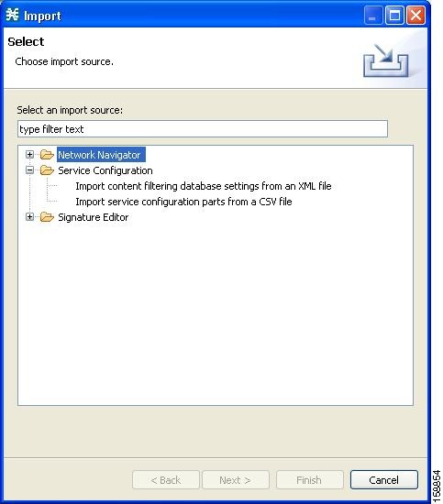The height and width of the screenshot is (504, 443).
Task: Expand the Network Navigator tree node
Action: [x=29, y=155]
